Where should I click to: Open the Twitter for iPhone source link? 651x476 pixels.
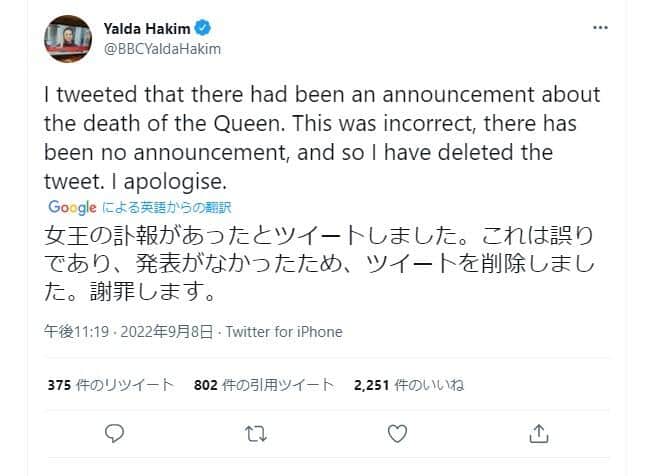(x=284, y=332)
